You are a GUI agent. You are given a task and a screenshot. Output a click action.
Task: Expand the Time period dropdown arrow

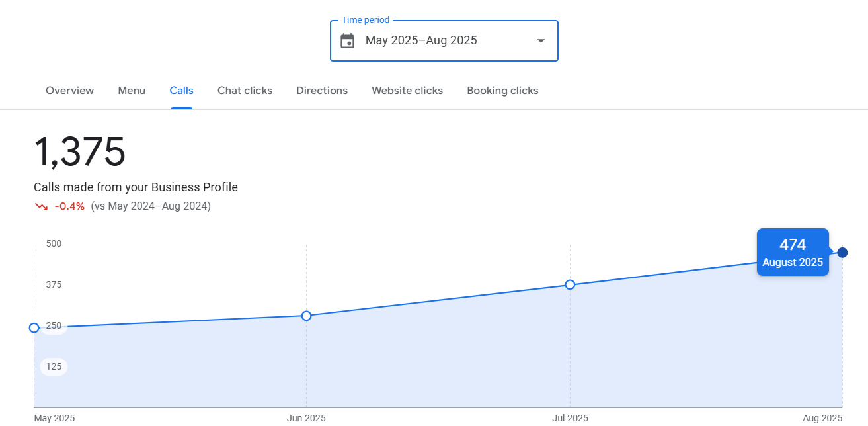pyautogui.click(x=541, y=41)
